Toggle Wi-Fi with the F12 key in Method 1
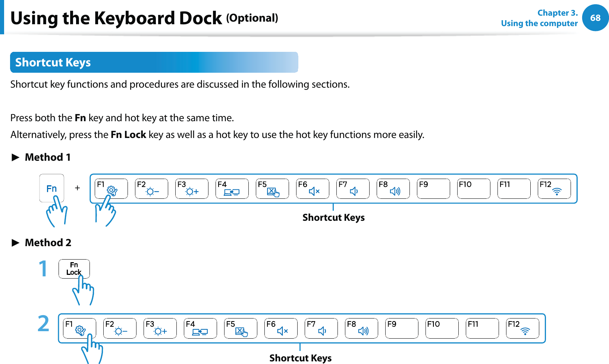This screenshot has width=609, height=364. (554, 189)
